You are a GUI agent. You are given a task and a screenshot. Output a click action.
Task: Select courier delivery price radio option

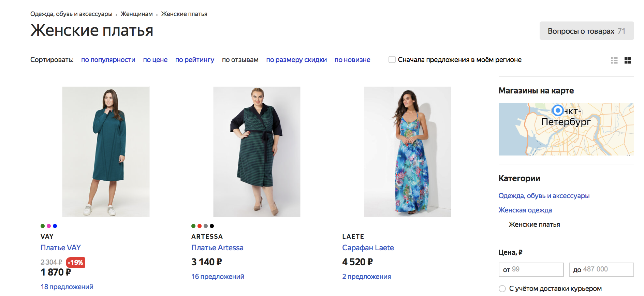tap(502, 288)
